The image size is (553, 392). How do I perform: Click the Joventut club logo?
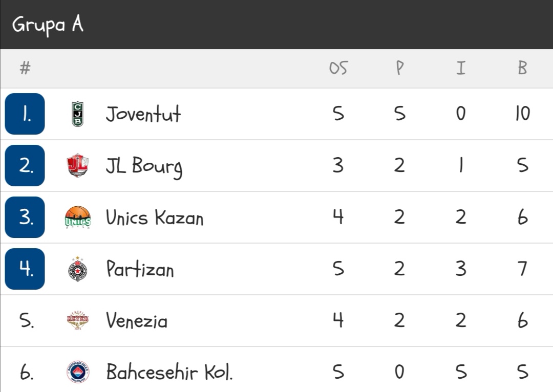[78, 114]
